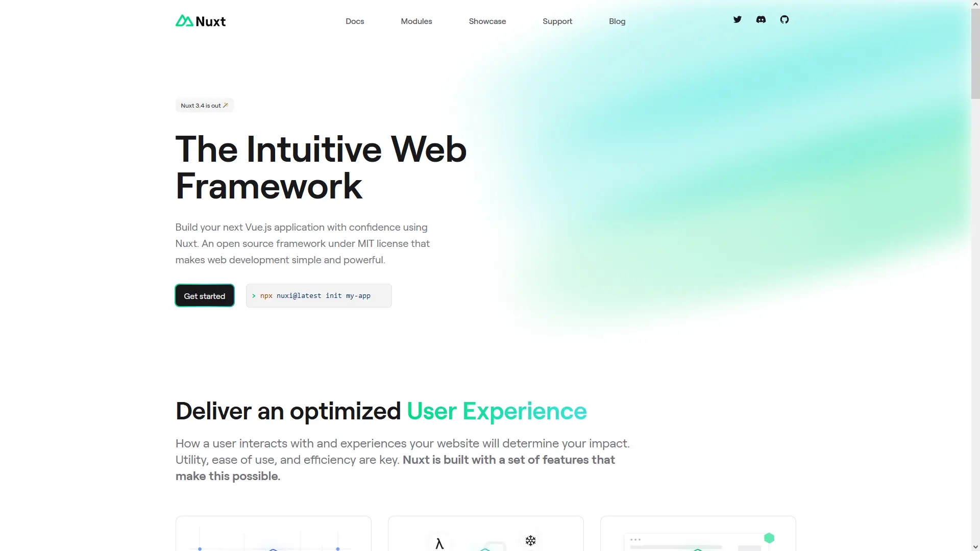Screen dimensions: 980x551
Task: Open the Nuxt 3.4 is out badge
Action: pos(204,106)
